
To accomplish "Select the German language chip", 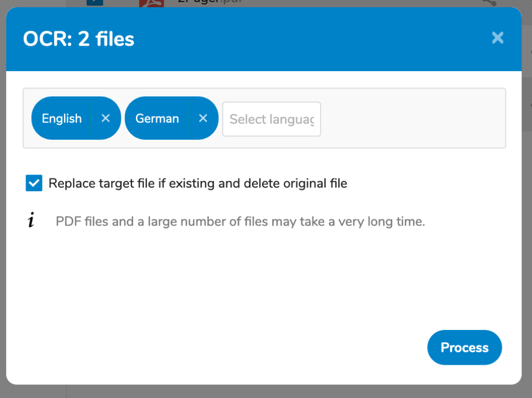I will tap(157, 118).
